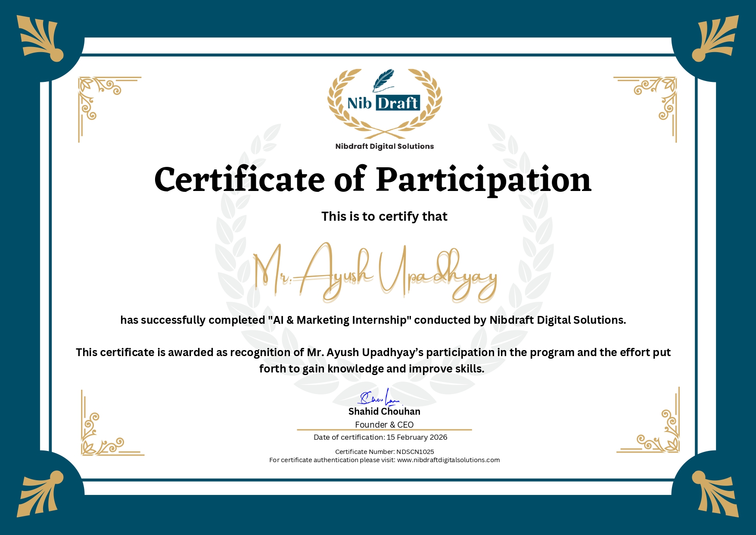Click the 'Nibdraft Digital Solutions' company name
This screenshot has height=535, width=756.
384,146
